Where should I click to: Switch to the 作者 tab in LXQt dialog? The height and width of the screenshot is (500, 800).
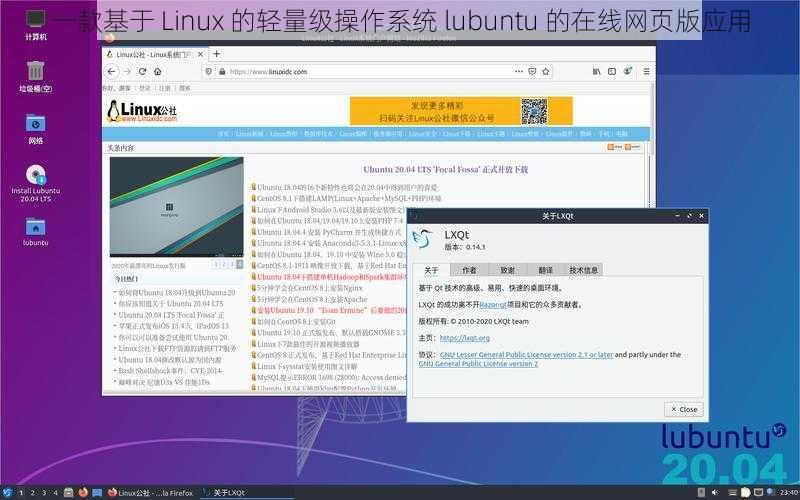pos(469,270)
